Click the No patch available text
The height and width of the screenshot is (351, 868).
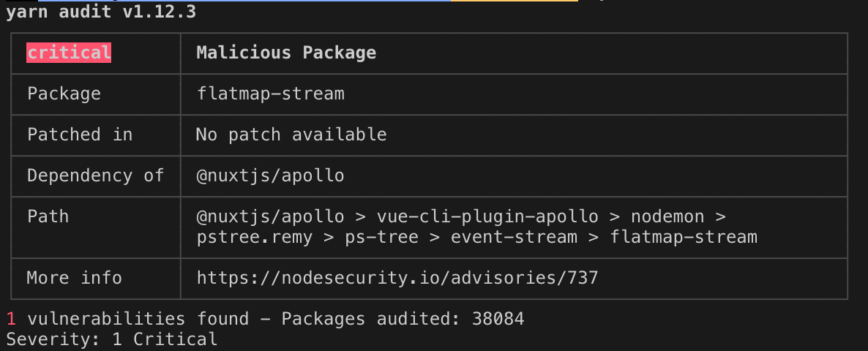click(x=291, y=135)
